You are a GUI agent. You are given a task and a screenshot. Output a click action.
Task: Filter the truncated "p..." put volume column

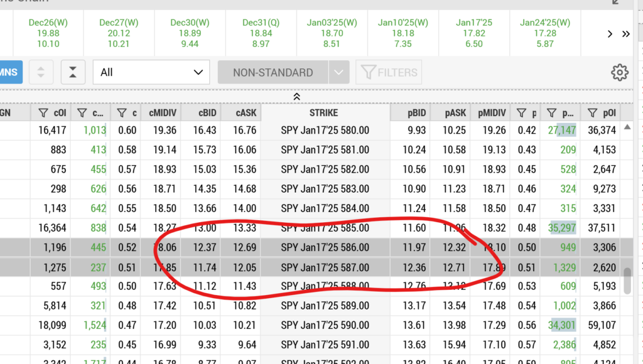coord(551,113)
